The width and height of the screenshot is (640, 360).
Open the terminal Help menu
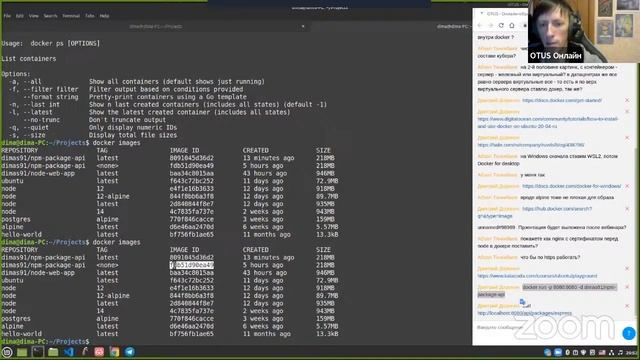click(104, 16)
